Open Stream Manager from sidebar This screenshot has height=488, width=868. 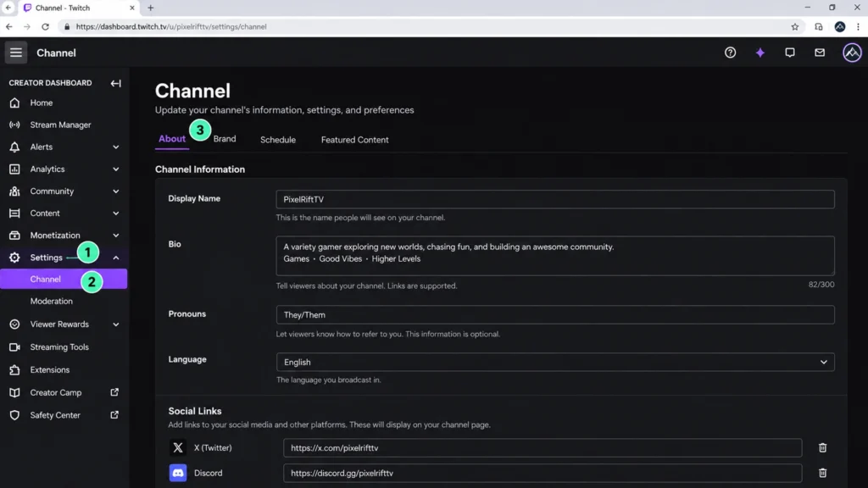pyautogui.click(x=60, y=125)
